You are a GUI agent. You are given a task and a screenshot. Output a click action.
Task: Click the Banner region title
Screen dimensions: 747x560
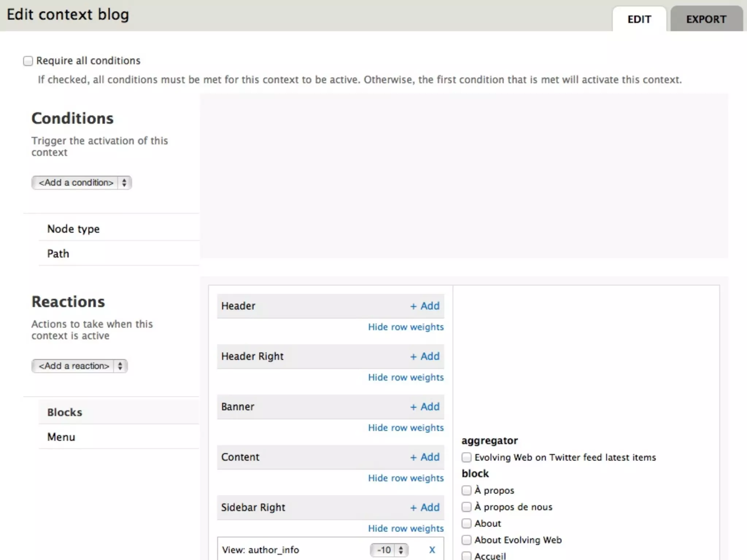(238, 407)
